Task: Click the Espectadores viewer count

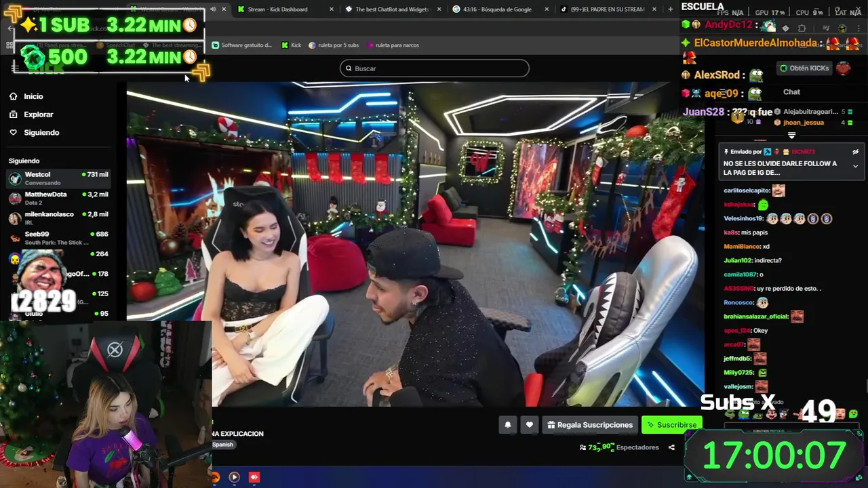Action: point(619,447)
